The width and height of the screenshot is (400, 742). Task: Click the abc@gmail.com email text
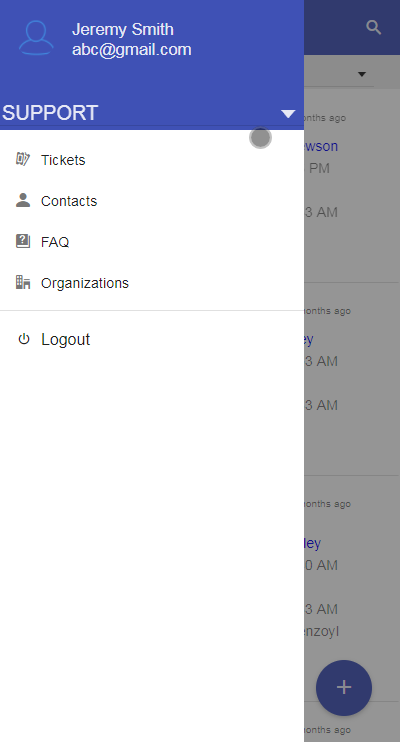click(132, 50)
